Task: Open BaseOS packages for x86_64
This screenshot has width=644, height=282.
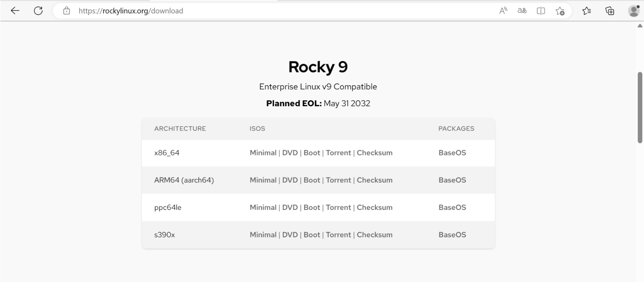Action: (452, 153)
